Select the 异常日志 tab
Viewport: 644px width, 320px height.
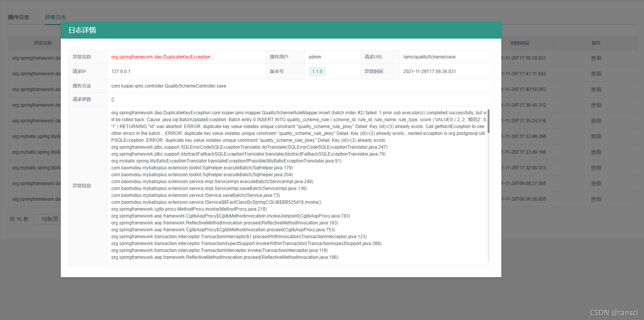pos(55,17)
